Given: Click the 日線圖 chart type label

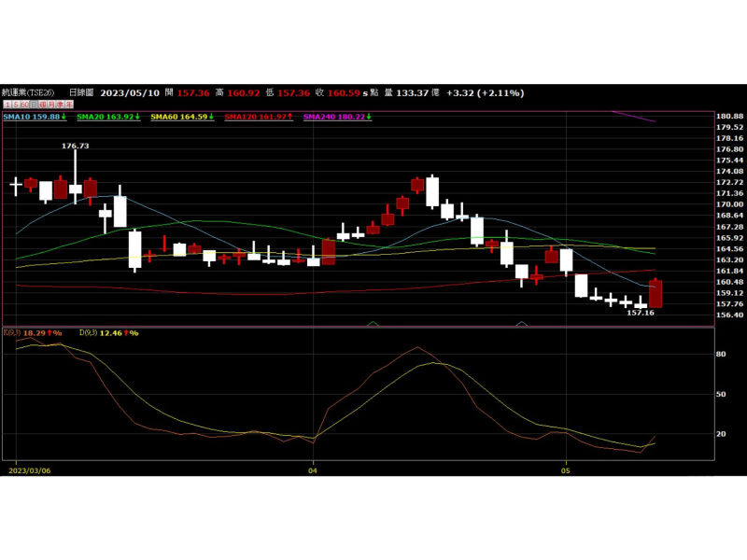Looking at the screenshot, I should (81, 93).
